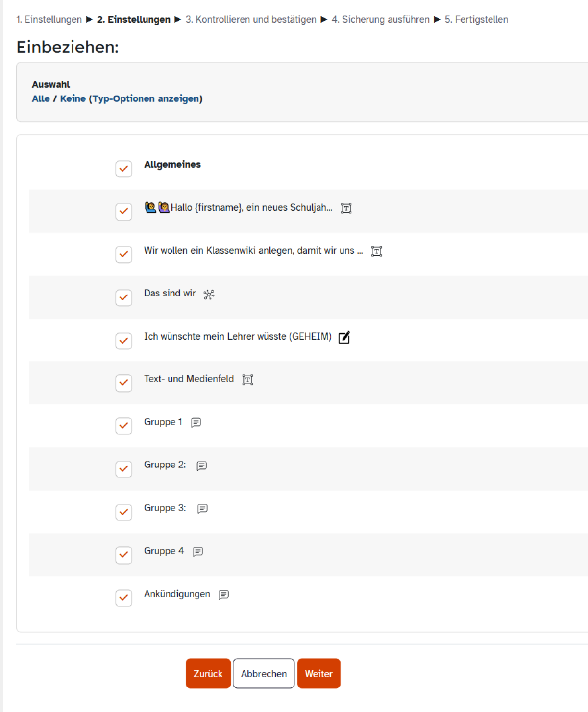Viewport: 588px width, 712px height.
Task: Click step 3. Kontrollieren und bestätigen
Action: 251,19
